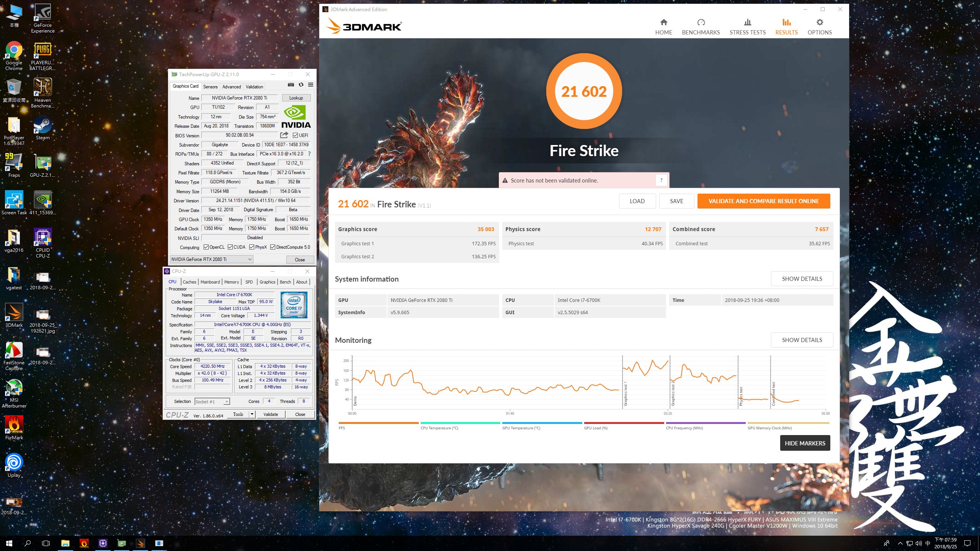980x551 pixels.
Task: Open CPU-Z Bench tab
Action: pyautogui.click(x=285, y=282)
